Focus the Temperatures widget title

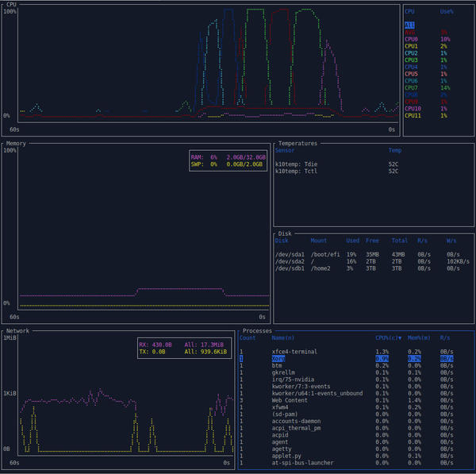(297, 144)
